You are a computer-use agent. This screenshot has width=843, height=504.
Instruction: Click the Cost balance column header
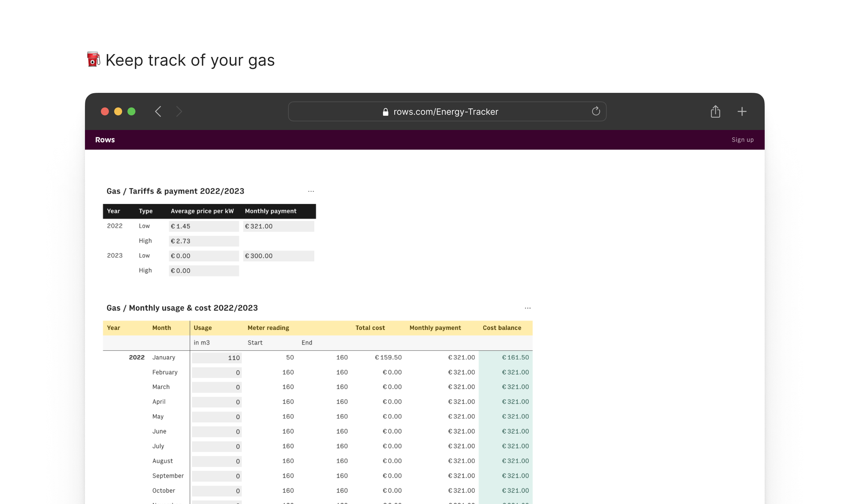[x=502, y=328]
